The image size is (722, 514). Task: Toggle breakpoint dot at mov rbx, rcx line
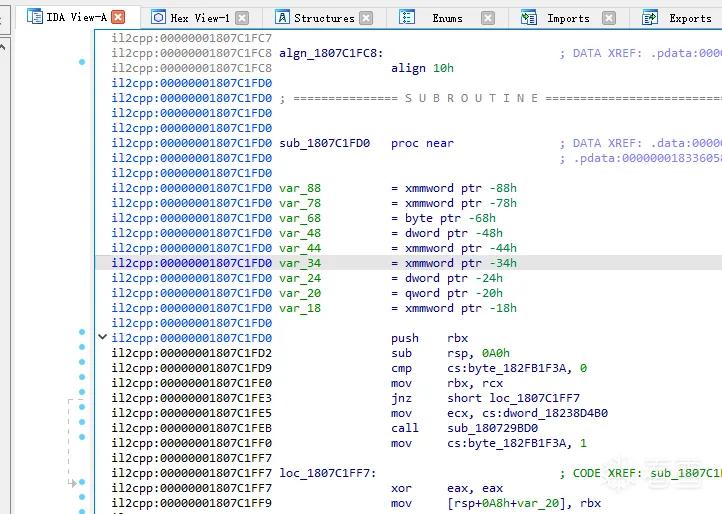[x=82, y=377]
